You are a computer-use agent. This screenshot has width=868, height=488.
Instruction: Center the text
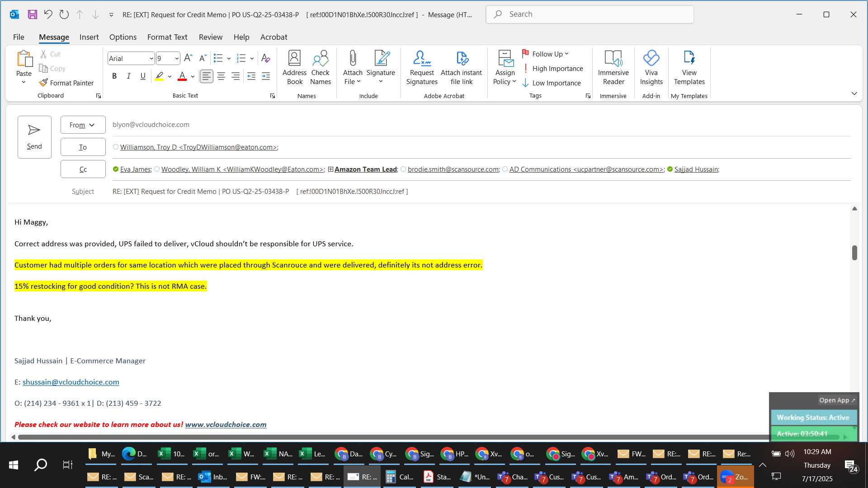pos(221,76)
